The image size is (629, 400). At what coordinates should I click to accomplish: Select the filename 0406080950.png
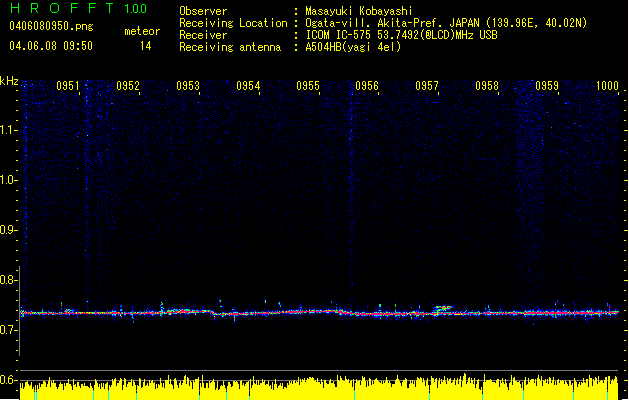click(x=51, y=26)
